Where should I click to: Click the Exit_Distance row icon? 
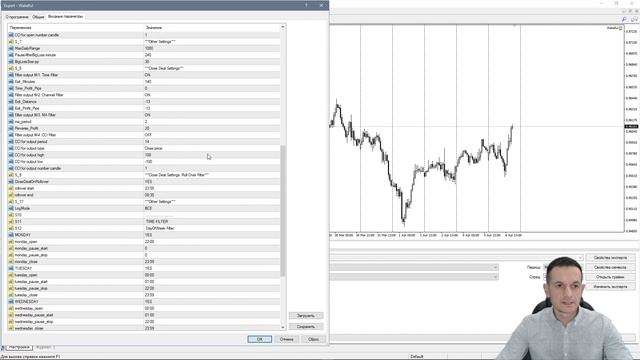[x=11, y=102]
